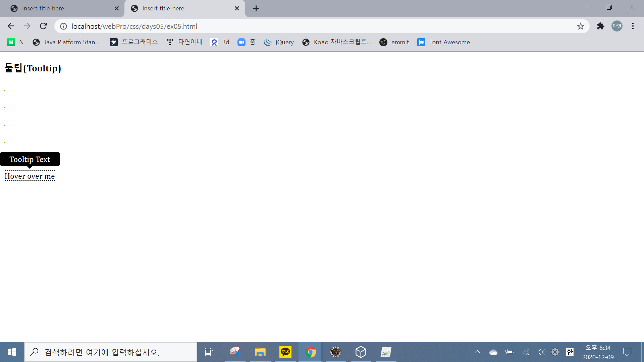Click the Hover over me text
Viewport: 644px width, 362px height.
pyautogui.click(x=30, y=176)
